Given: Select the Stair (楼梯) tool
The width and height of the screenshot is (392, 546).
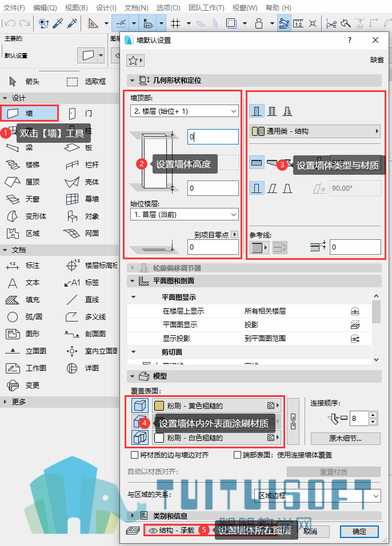Looking at the screenshot, I should click(23, 164).
